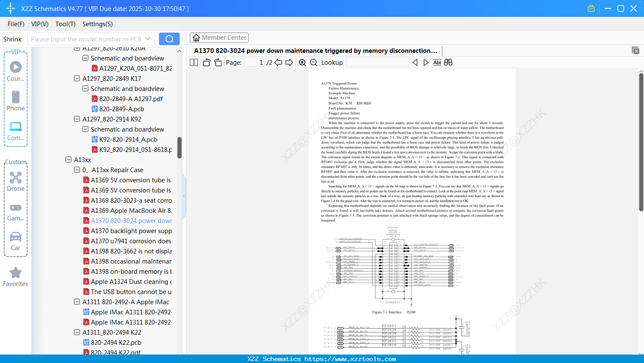Open A1370 backlight power supply case
This screenshot has width=644, height=363.
128,231
